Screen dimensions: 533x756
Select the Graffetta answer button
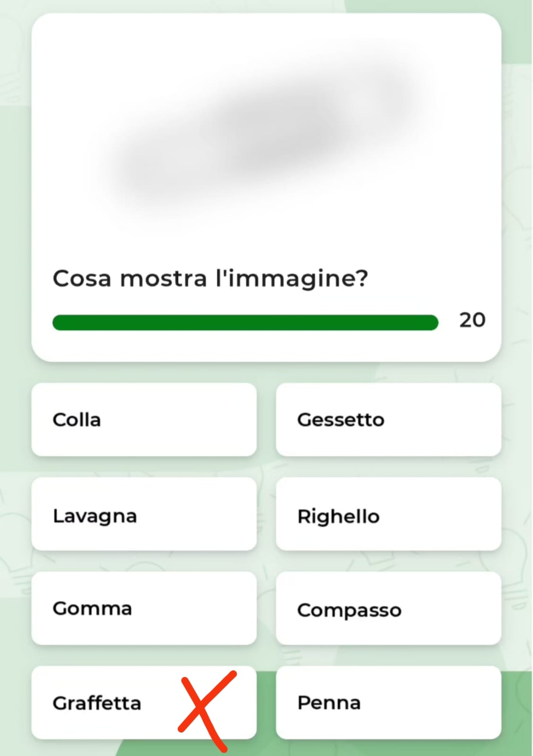tap(144, 703)
